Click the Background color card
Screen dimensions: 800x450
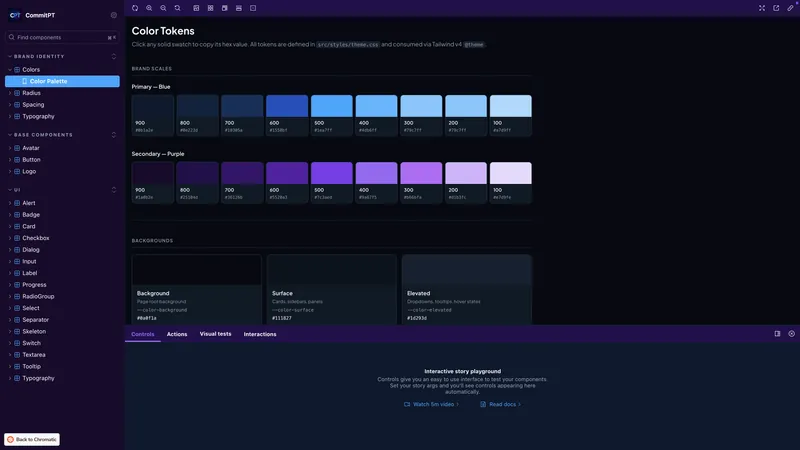point(196,289)
